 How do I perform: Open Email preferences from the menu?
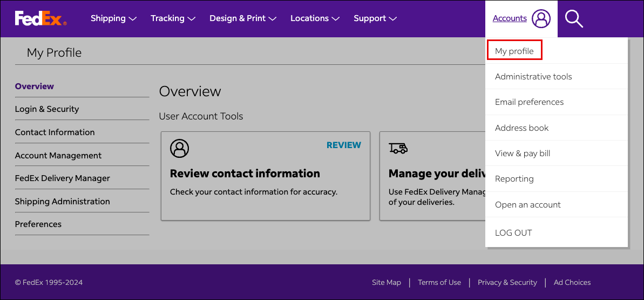tap(529, 102)
